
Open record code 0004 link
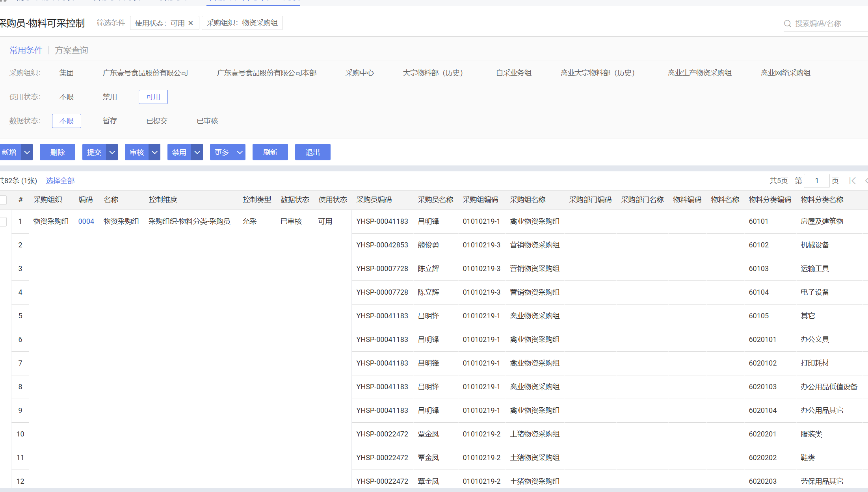pyautogui.click(x=86, y=221)
